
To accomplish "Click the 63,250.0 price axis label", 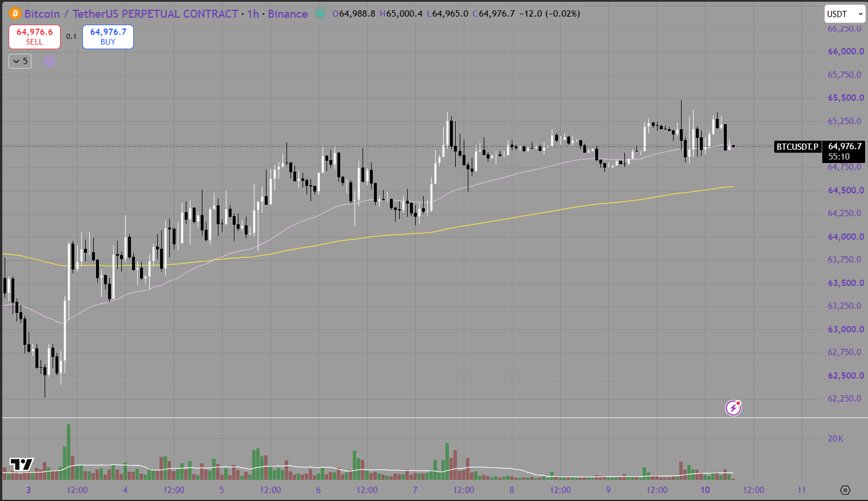I will point(845,306).
